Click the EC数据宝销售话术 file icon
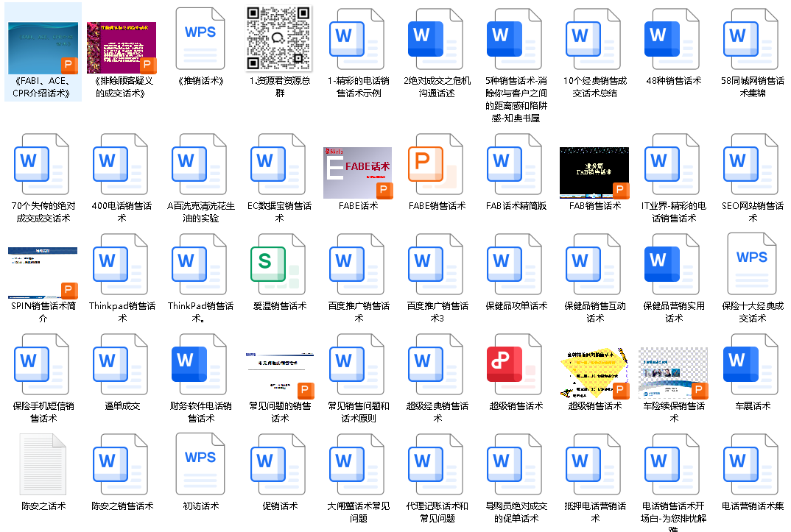 click(279, 164)
